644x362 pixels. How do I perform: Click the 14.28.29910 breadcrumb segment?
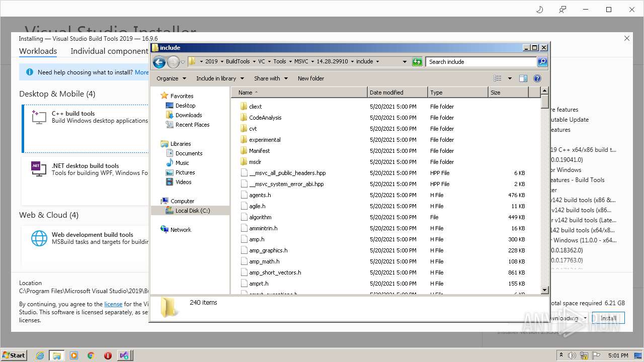coord(332,61)
